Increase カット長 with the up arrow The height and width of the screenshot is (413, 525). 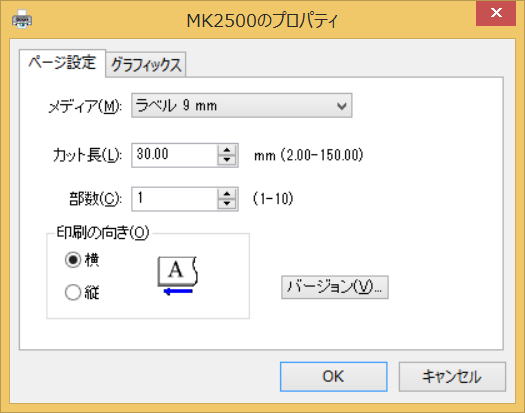click(x=227, y=150)
